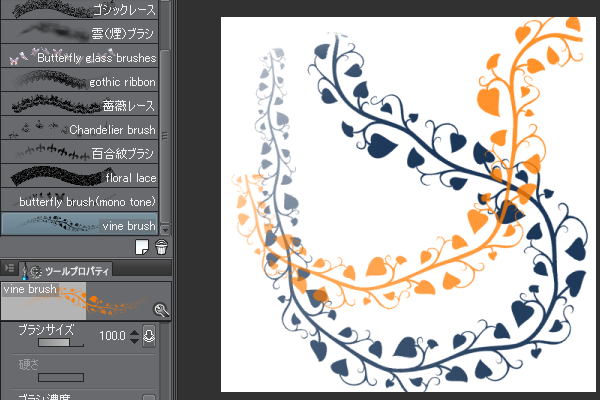Adjust the ブラシサイズ slider
Image resolution: width=600 pixels, height=400 pixels.
[61, 343]
